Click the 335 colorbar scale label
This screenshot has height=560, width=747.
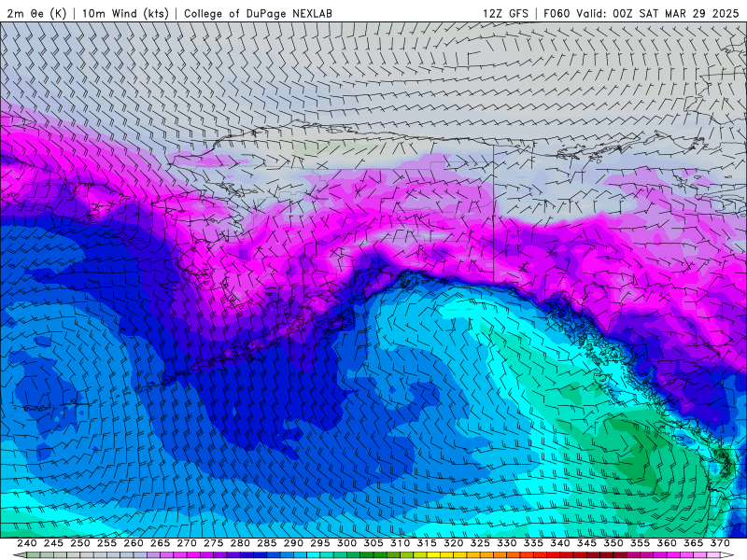[533, 543]
